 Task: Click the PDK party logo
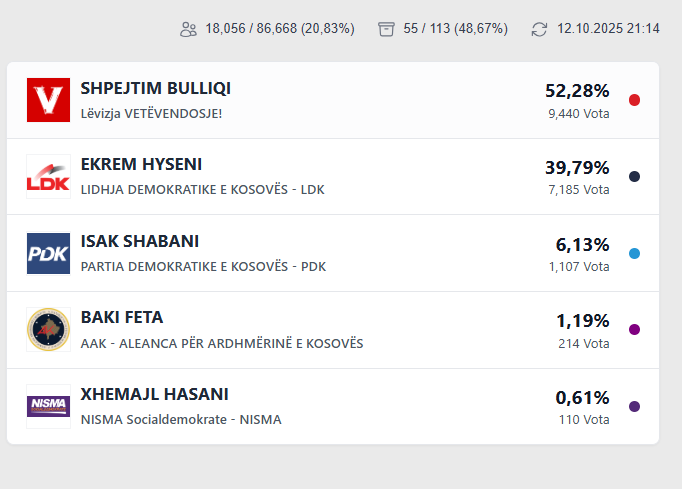(x=48, y=253)
